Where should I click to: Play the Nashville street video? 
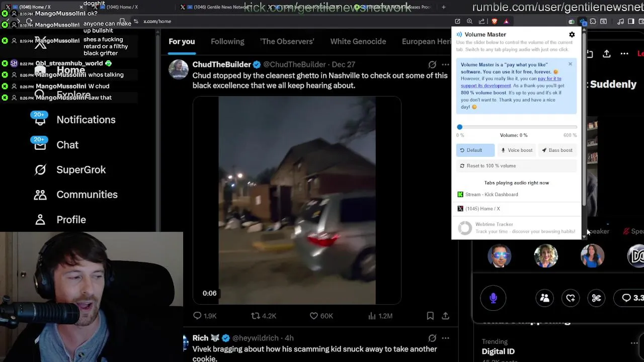point(297,201)
